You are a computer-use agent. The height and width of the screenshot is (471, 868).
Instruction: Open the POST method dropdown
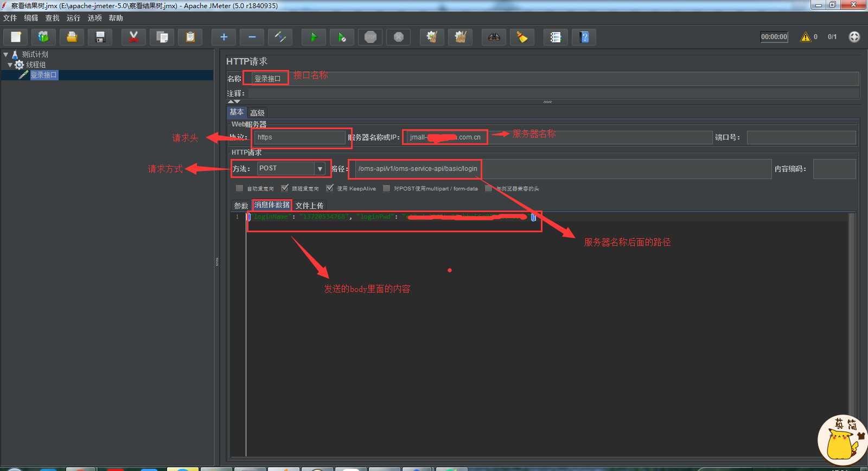[320, 169]
